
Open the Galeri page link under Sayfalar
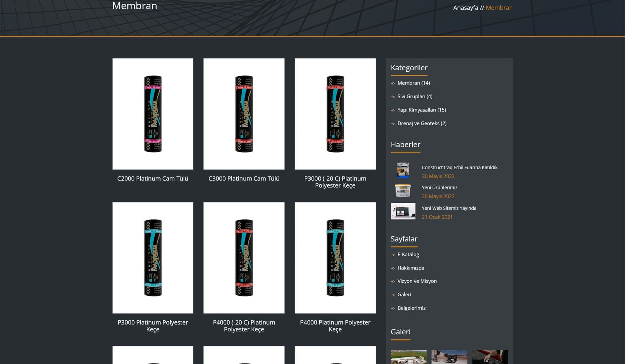click(404, 295)
